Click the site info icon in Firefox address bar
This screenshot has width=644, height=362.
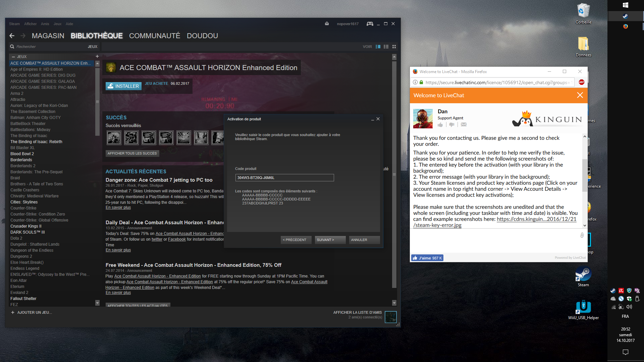click(x=415, y=82)
